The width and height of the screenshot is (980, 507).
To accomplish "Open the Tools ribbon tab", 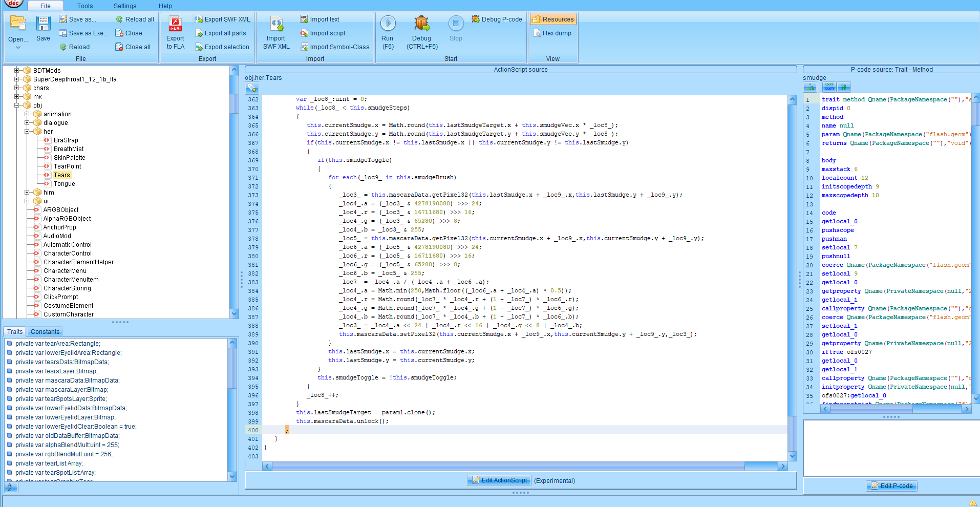I will click(85, 6).
